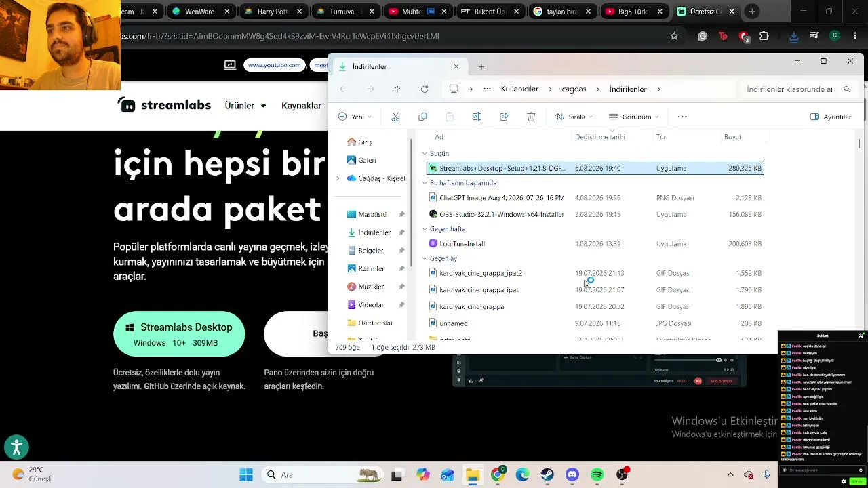Switch to the Turnuva Chrome tab

coord(345,12)
